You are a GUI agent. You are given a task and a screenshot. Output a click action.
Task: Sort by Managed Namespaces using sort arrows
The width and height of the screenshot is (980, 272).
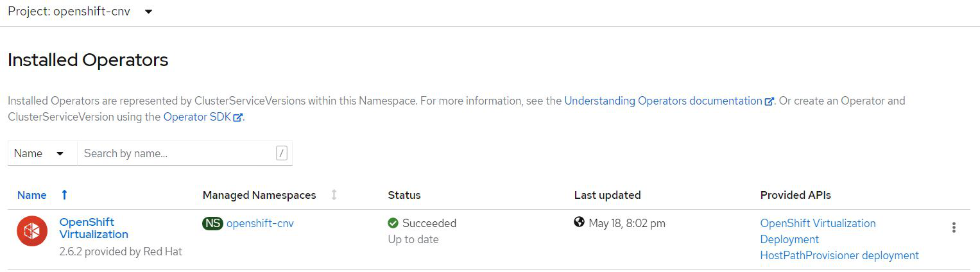coord(334,195)
